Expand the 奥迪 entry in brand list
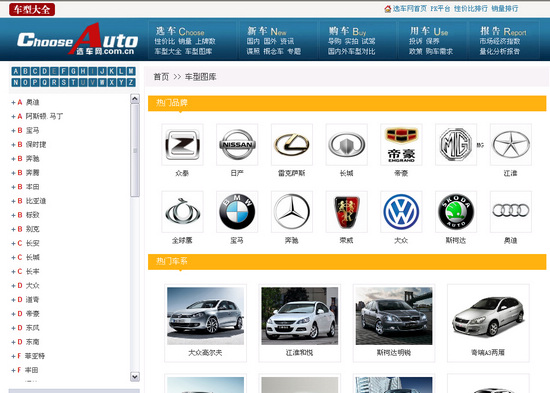The width and height of the screenshot is (550, 393). point(13,102)
